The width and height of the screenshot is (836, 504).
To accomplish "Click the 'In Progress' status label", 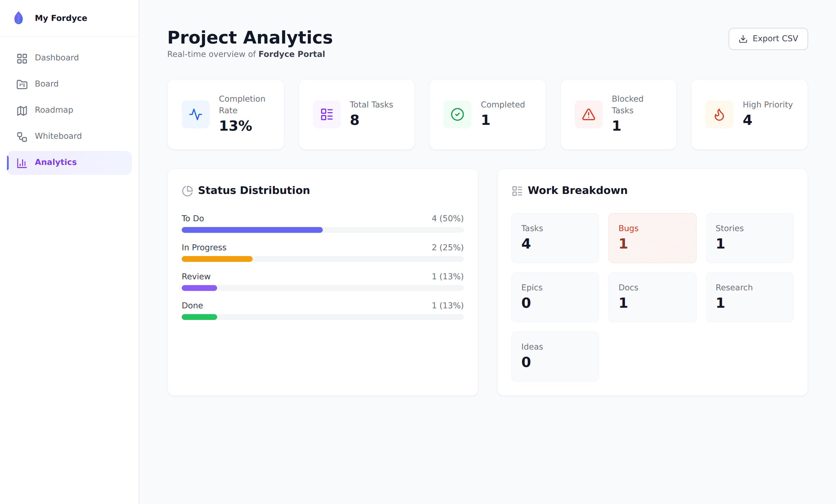I will [204, 247].
